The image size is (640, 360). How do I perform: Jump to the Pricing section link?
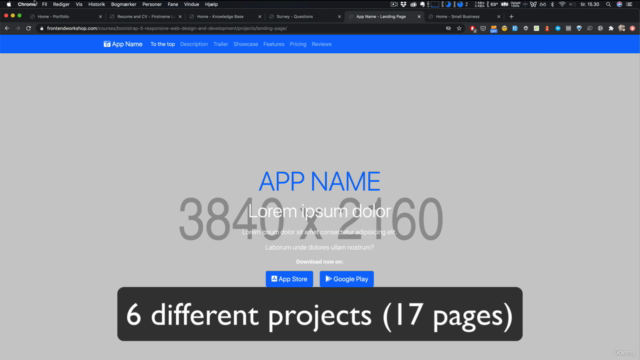click(298, 44)
